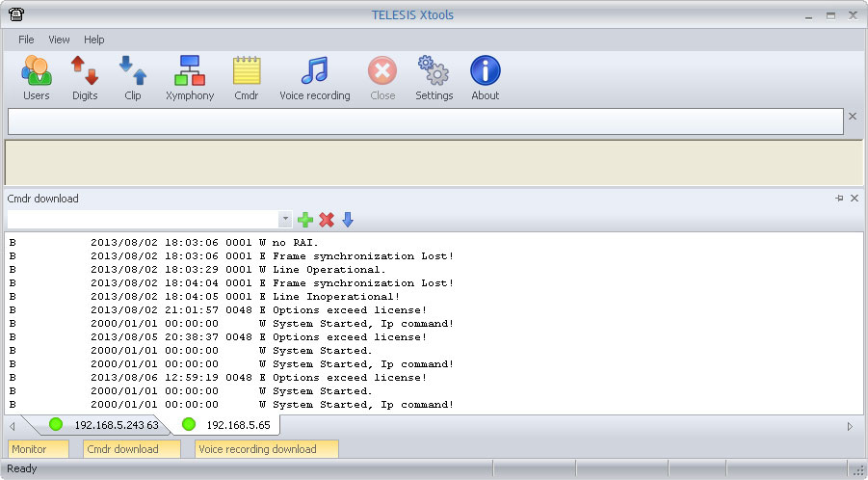Pin the Cmdr download panel
868x480 pixels.
[x=839, y=198]
